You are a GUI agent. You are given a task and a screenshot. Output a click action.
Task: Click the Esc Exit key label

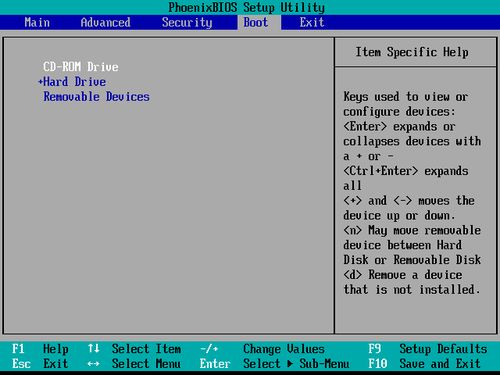pos(40,364)
